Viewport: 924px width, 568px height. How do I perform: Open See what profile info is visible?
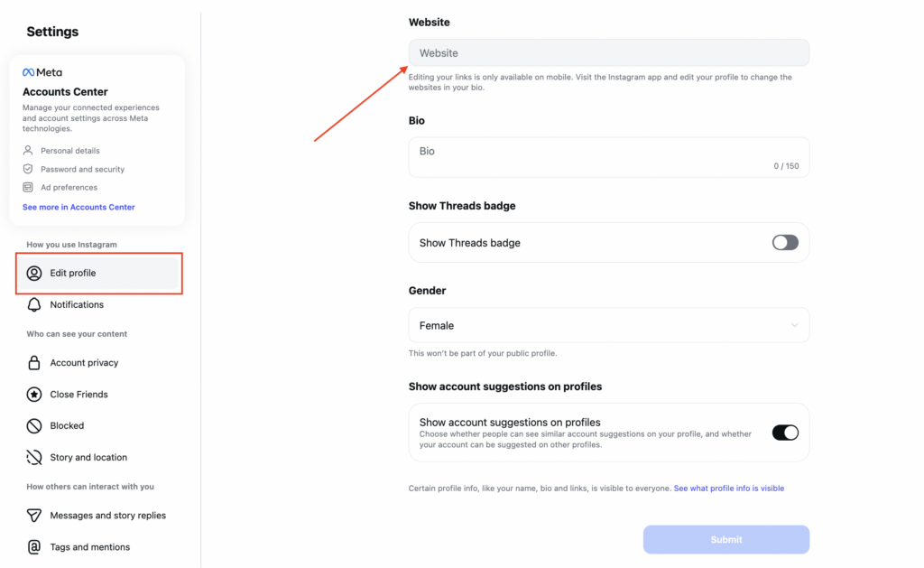[729, 489]
